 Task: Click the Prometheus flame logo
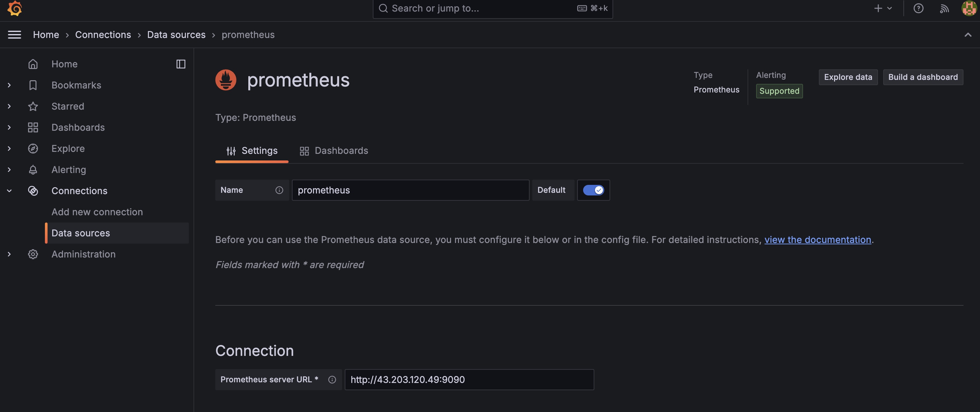point(226,80)
